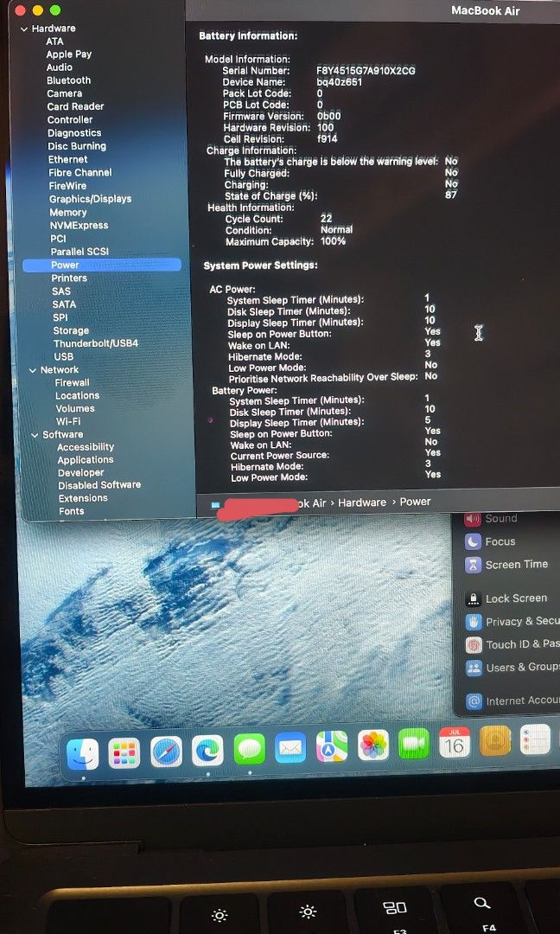Image resolution: width=560 pixels, height=934 pixels.
Task: Select Disc Burning in the sidebar
Action: pos(77,146)
